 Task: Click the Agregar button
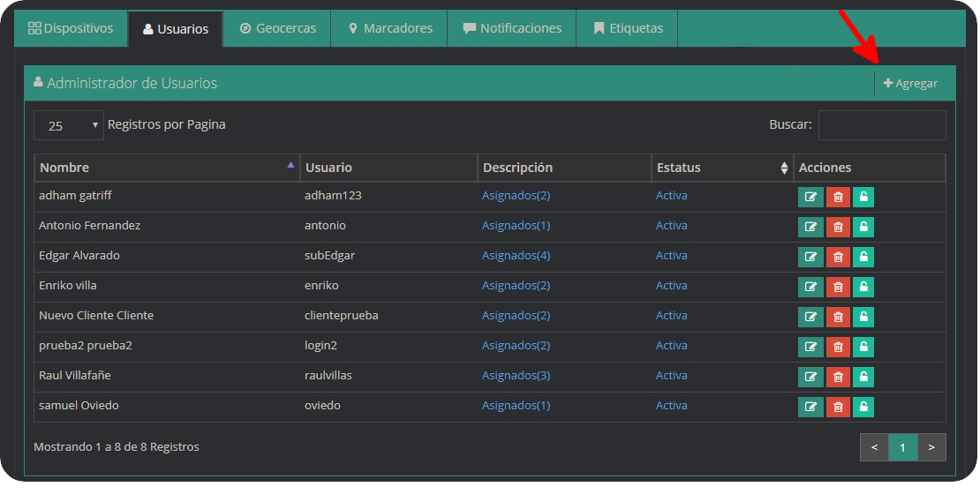[x=910, y=83]
